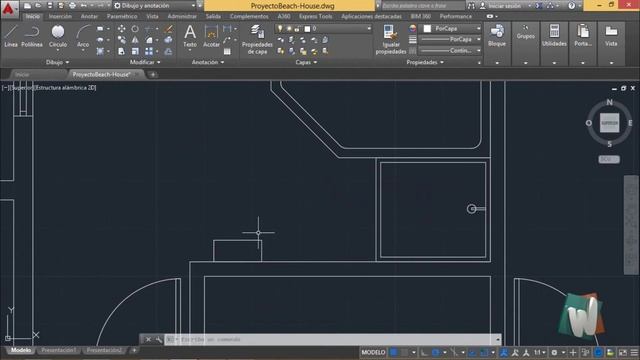Insert a table with Anotación table icon

227,51
